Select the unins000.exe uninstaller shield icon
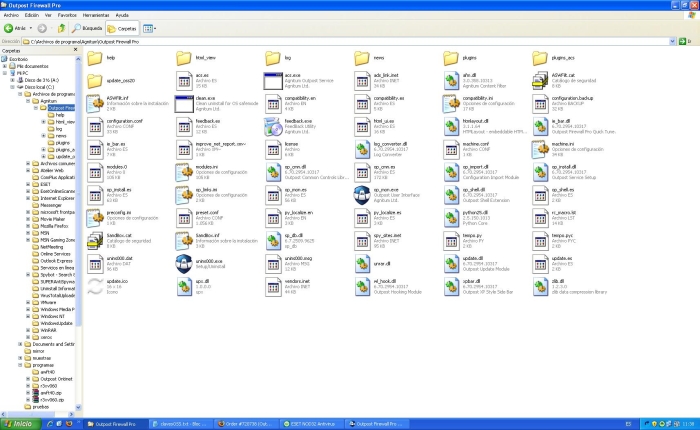The width and height of the screenshot is (700, 430). [184, 264]
